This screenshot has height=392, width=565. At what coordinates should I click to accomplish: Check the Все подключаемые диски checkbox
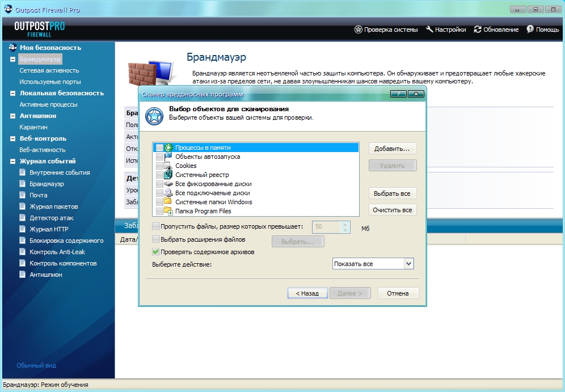click(x=159, y=193)
